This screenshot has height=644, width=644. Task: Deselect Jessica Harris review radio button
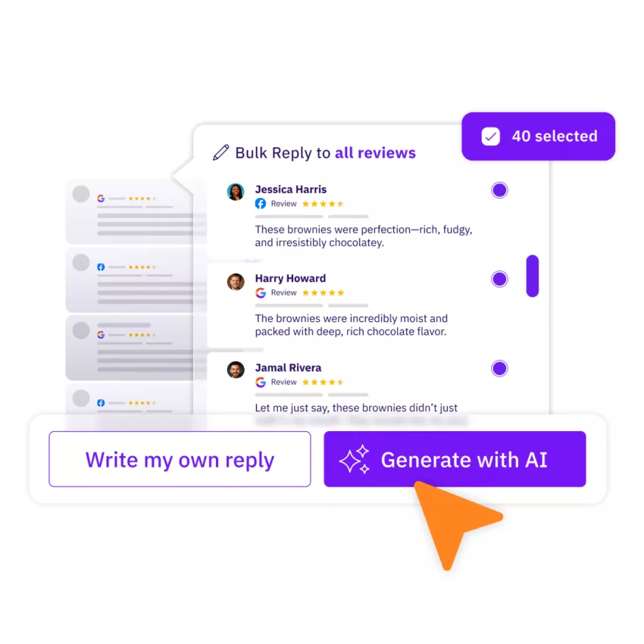tap(499, 190)
